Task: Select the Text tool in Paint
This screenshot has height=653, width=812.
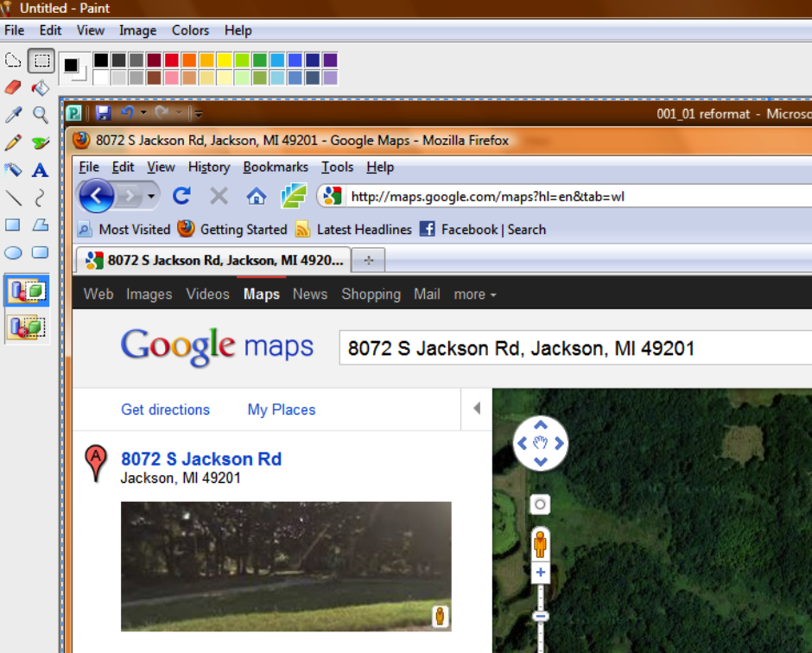Action: point(39,170)
